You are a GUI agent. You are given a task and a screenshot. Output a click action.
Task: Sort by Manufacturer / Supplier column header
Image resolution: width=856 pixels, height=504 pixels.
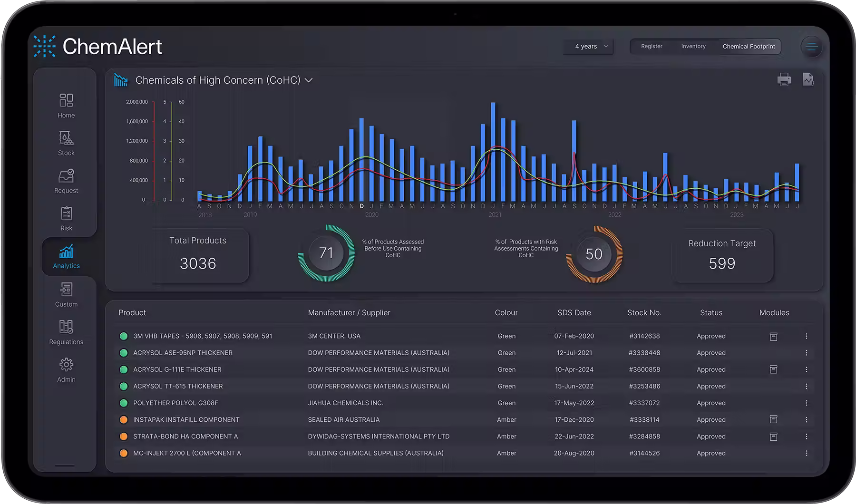pyautogui.click(x=349, y=312)
